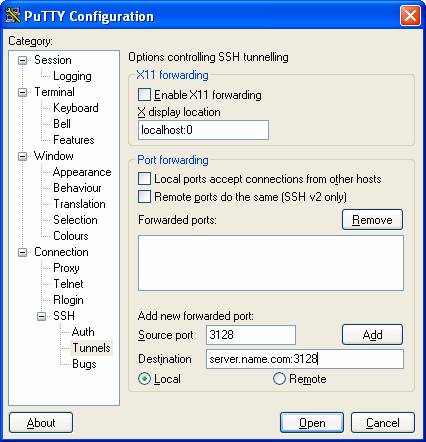Choose the Remote radio button

point(279,379)
